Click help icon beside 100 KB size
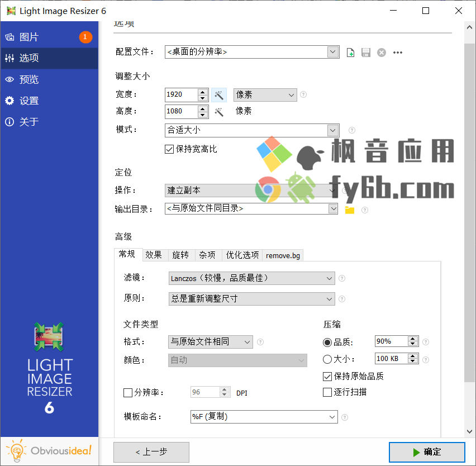Screen dimensions: 476x466 click(426, 360)
